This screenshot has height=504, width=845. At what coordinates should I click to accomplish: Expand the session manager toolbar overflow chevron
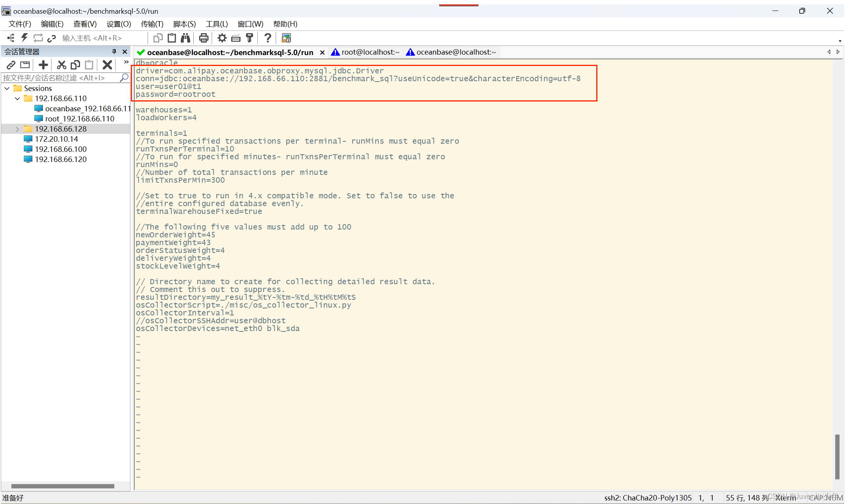pyautogui.click(x=126, y=62)
